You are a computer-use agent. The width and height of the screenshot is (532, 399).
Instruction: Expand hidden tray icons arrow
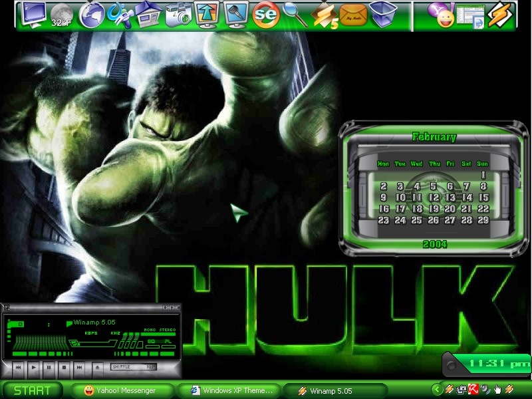pyautogui.click(x=437, y=390)
